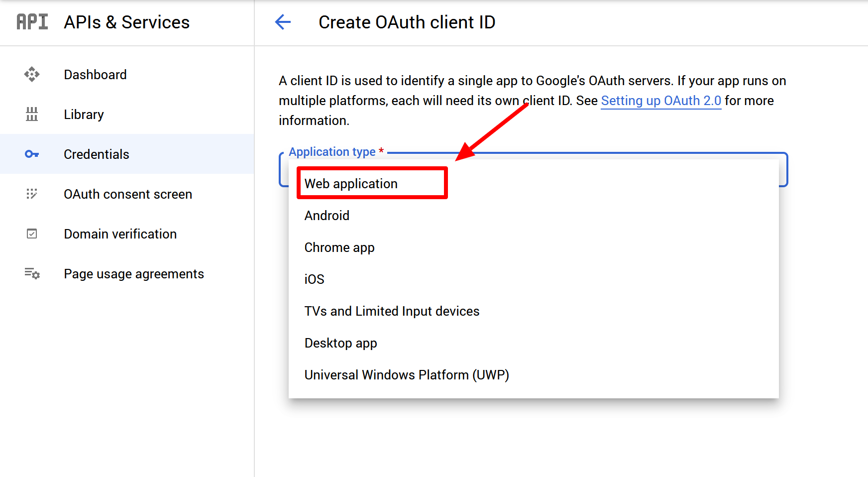Viewport: 868px width, 477px height.
Task: Choose Universal Windows Platform (UWP)
Action: (x=407, y=375)
